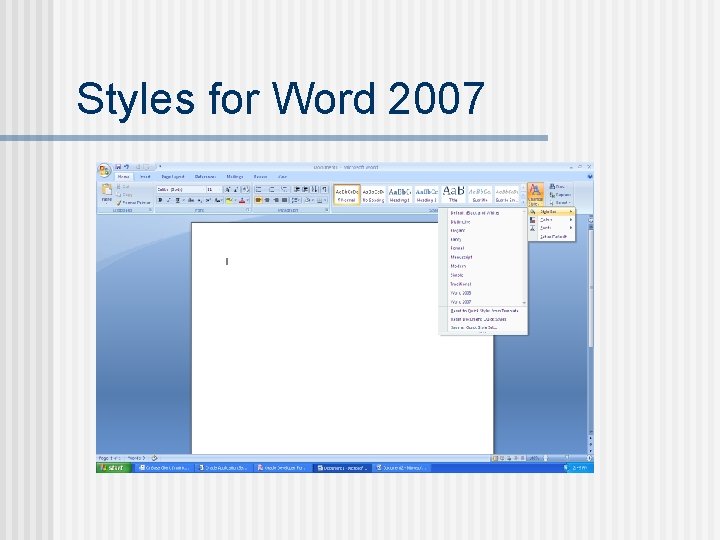This screenshot has height=540, width=720.
Task: Click the Grow Font icon
Action: (228, 190)
